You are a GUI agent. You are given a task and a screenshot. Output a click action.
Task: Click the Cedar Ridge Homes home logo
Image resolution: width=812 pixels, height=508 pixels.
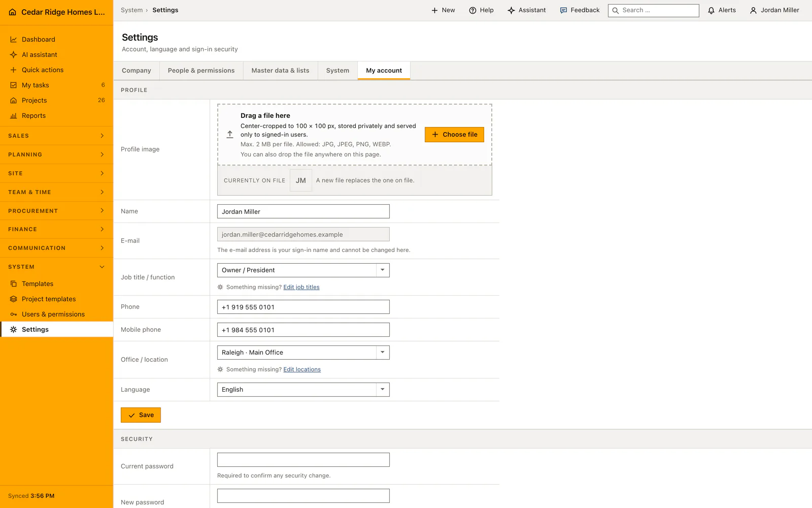point(56,12)
